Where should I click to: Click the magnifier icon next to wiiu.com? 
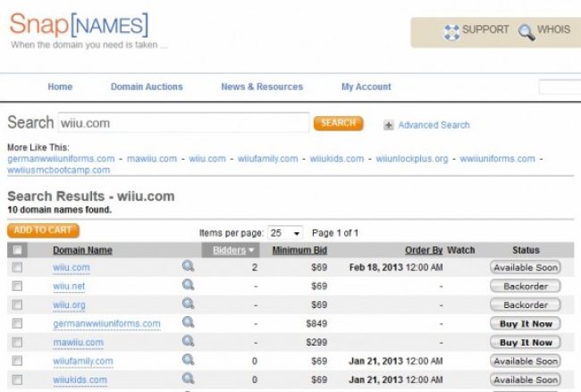pyautogui.click(x=188, y=266)
